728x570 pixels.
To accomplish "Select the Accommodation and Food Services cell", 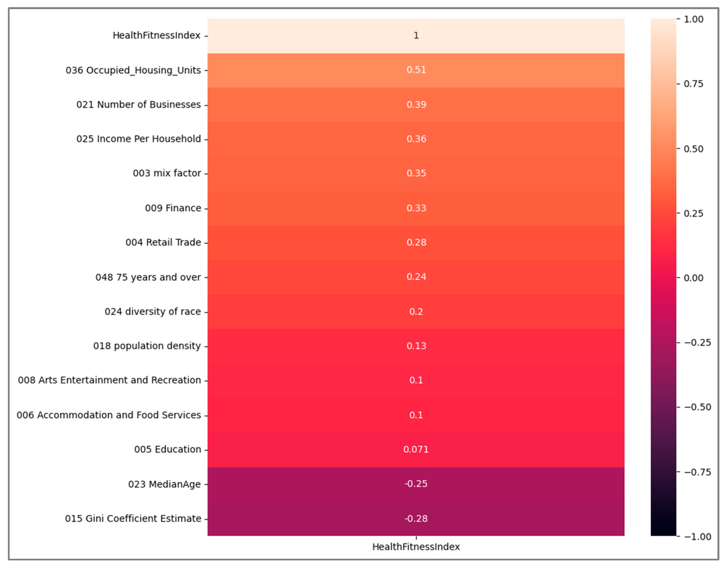I will (x=416, y=415).
